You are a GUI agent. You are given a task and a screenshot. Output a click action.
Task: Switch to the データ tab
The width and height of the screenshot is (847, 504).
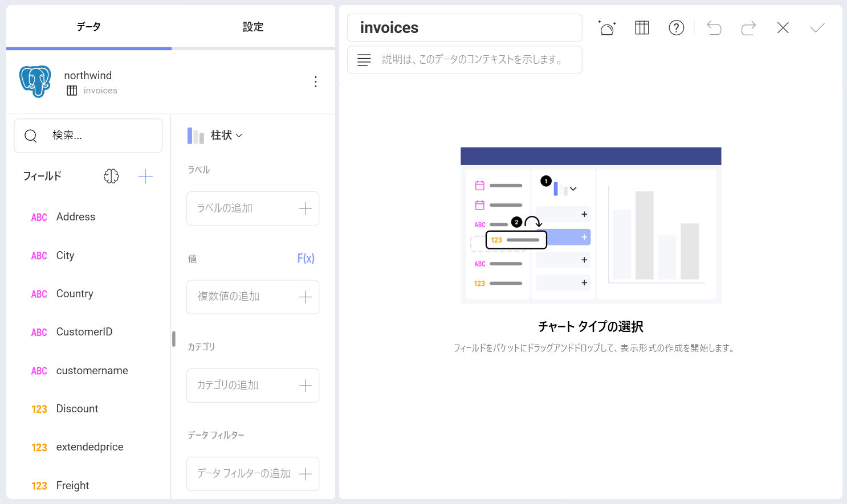[x=89, y=27]
